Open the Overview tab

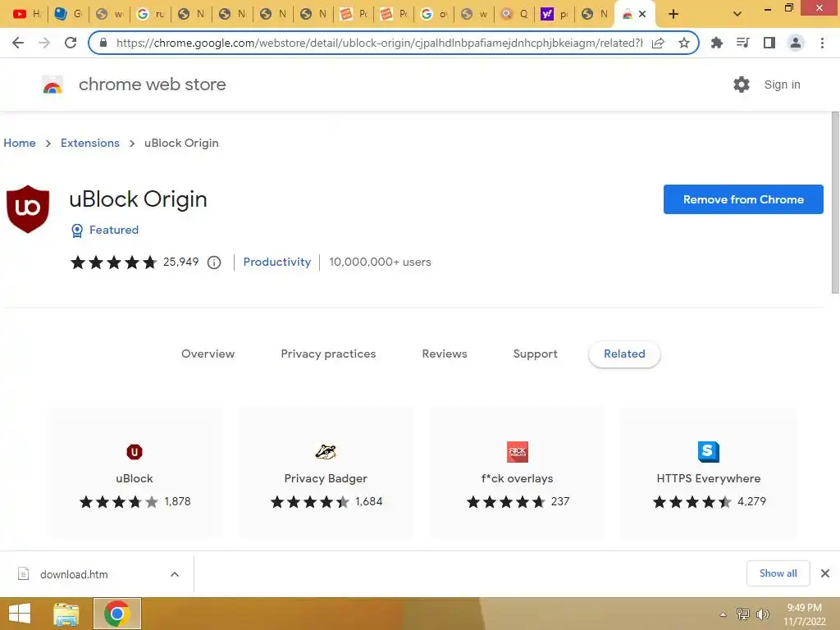click(x=208, y=354)
